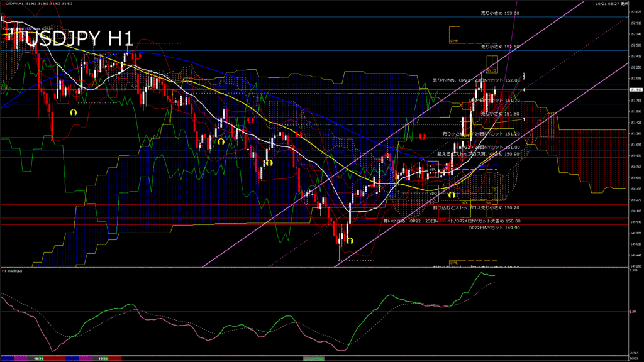Click the YDO marker box on chart
Viewport: 644px width, 362px height.
point(433,193)
